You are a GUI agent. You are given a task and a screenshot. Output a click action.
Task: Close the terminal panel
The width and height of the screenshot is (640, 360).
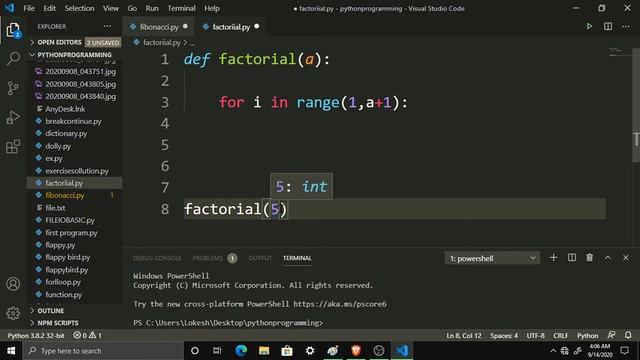626,258
